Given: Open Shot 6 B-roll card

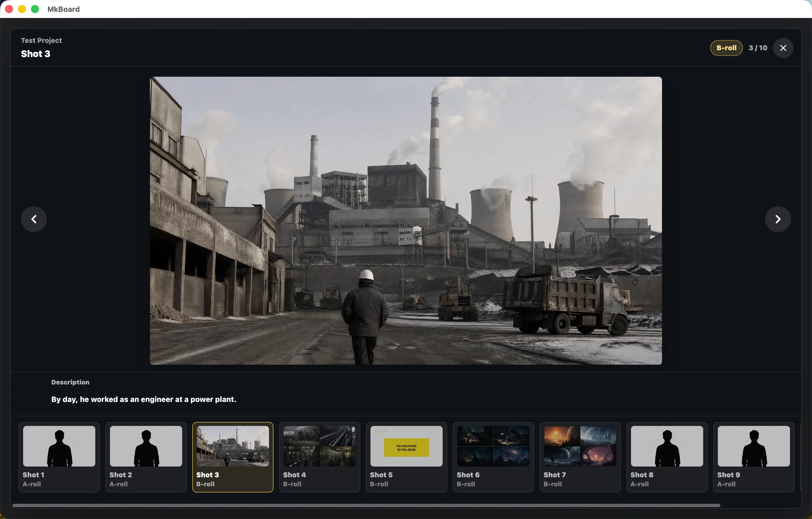Looking at the screenshot, I should point(493,457).
